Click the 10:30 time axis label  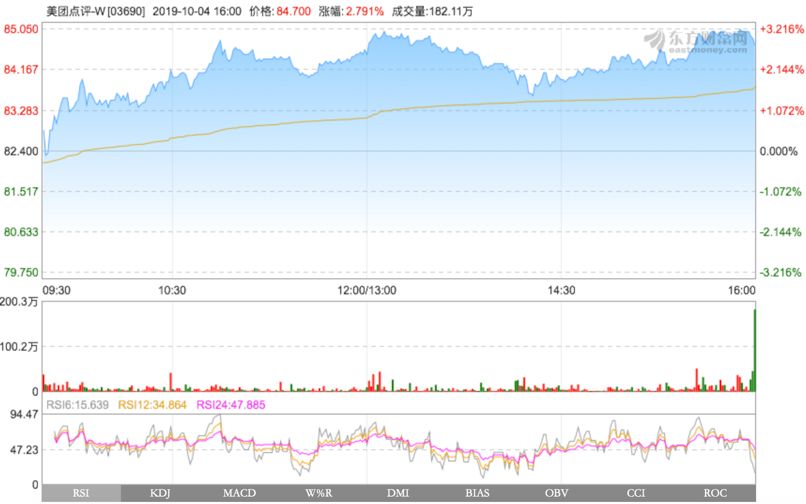click(172, 291)
